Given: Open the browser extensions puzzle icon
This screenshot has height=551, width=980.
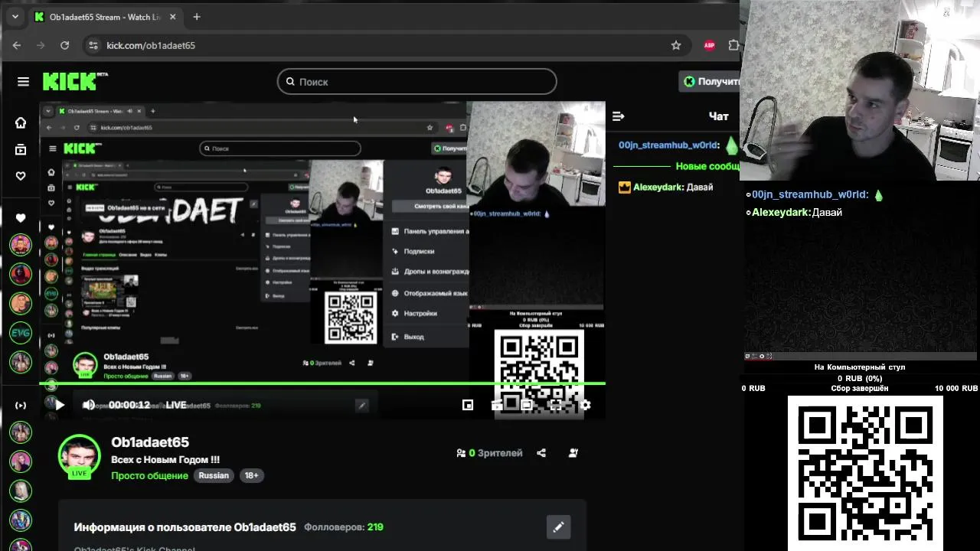Looking at the screenshot, I should [733, 45].
